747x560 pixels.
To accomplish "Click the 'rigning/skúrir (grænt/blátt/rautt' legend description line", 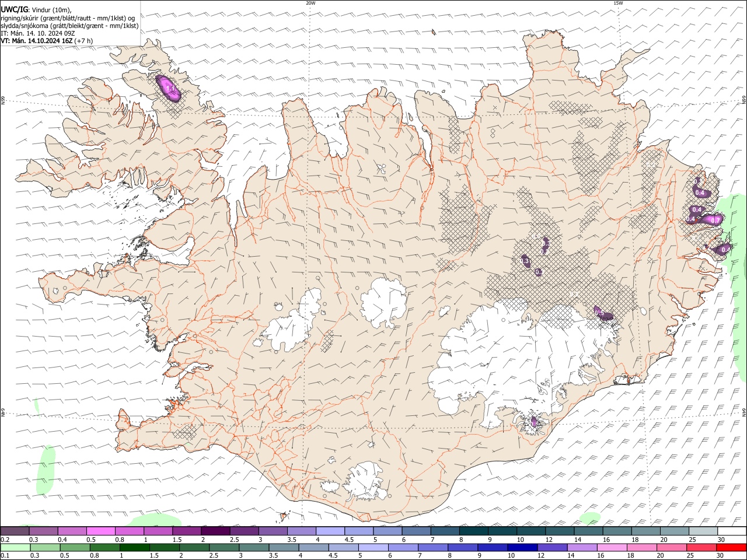I will (x=68, y=18).
